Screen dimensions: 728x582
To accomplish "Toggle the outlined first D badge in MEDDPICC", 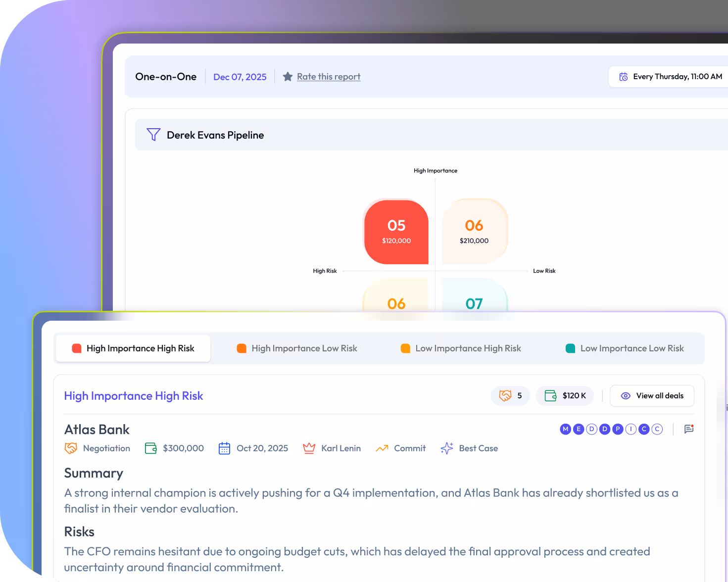I will [x=591, y=429].
